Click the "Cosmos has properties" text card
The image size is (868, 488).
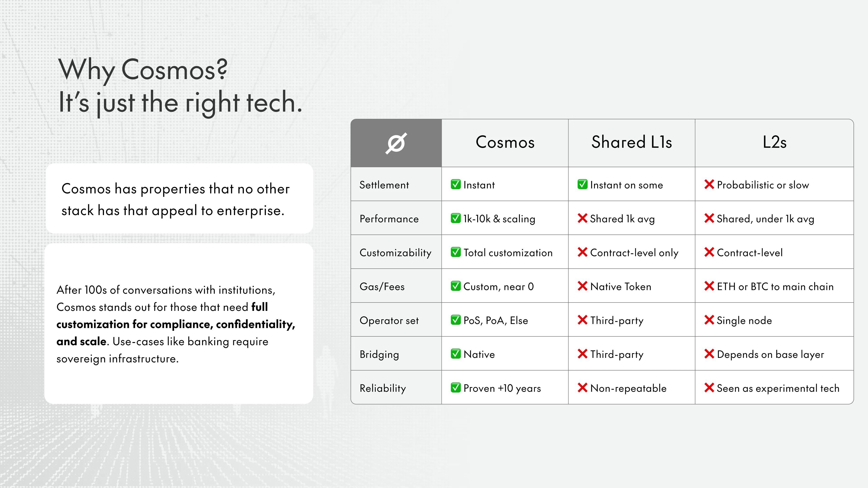[x=179, y=199]
